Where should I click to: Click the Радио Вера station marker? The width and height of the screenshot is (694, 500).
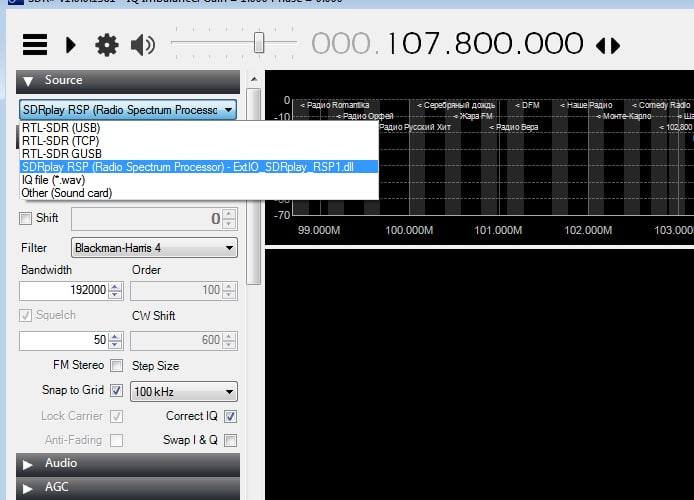pyautogui.click(x=513, y=127)
